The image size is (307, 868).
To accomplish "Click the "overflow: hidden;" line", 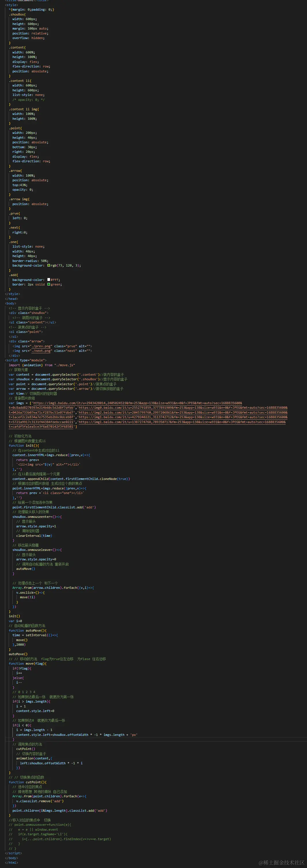I will click(28, 38).
